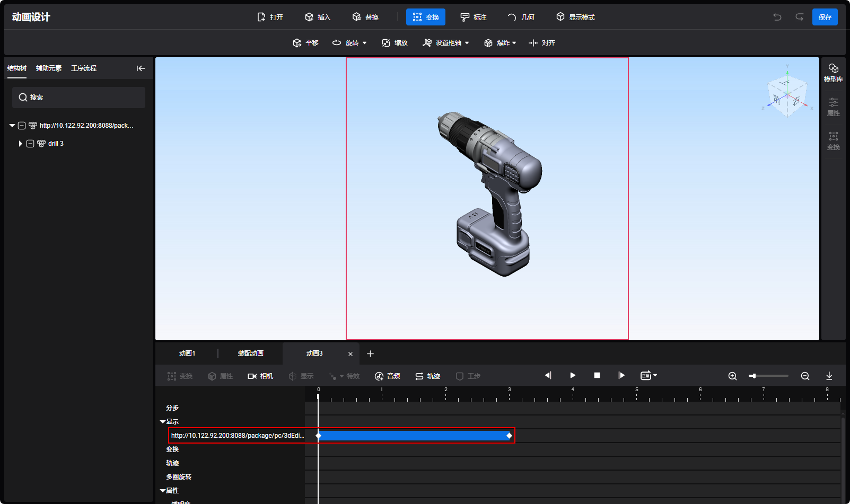Click the undo arrow icon

point(777,17)
